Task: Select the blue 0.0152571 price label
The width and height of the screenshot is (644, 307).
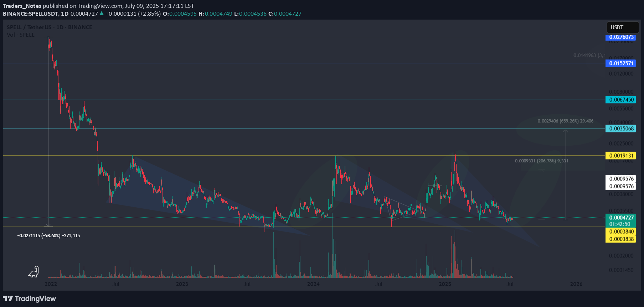Action: tap(621, 63)
